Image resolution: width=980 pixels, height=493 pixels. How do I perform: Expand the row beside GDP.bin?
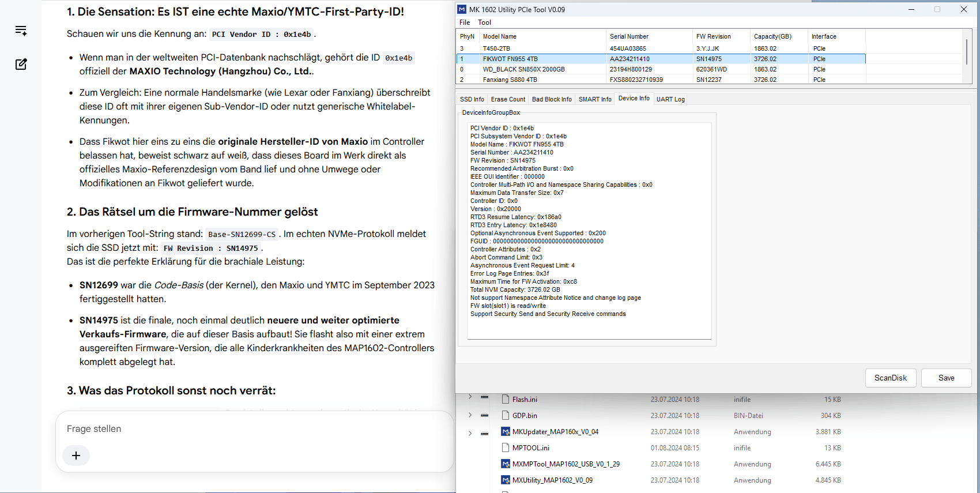[x=470, y=415]
